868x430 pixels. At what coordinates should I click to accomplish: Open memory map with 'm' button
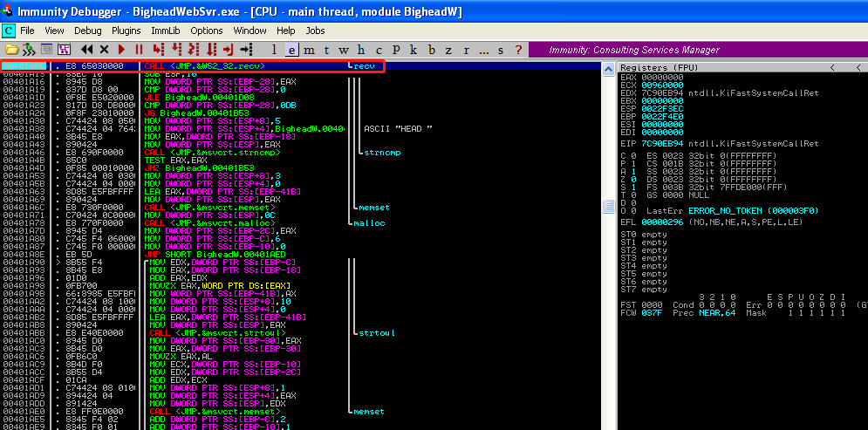tap(308, 50)
